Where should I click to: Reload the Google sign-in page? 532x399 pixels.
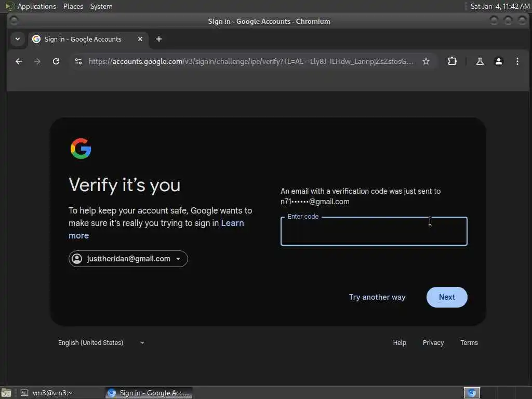coord(56,61)
